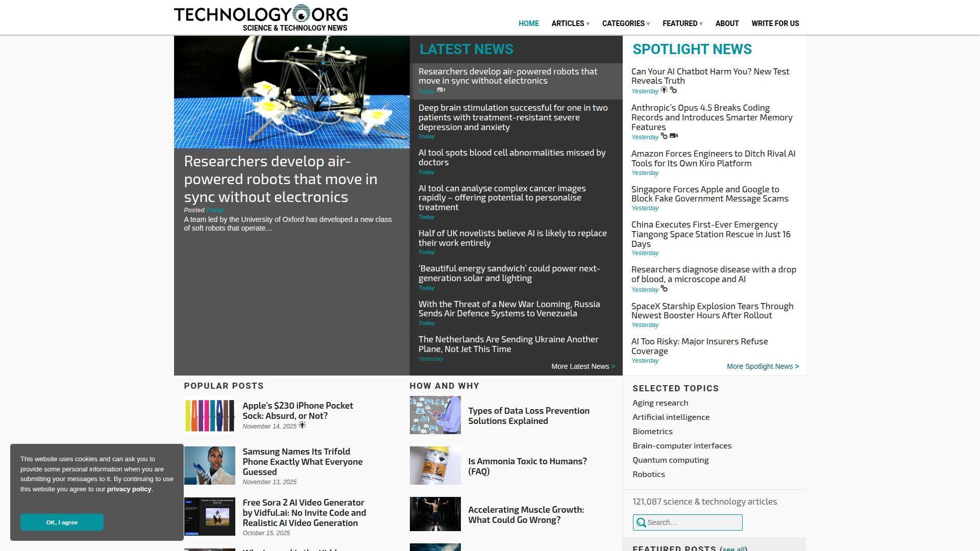The image size is (980, 551).
Task: Click video camera icon under air-powered robots headline
Action: click(x=441, y=90)
